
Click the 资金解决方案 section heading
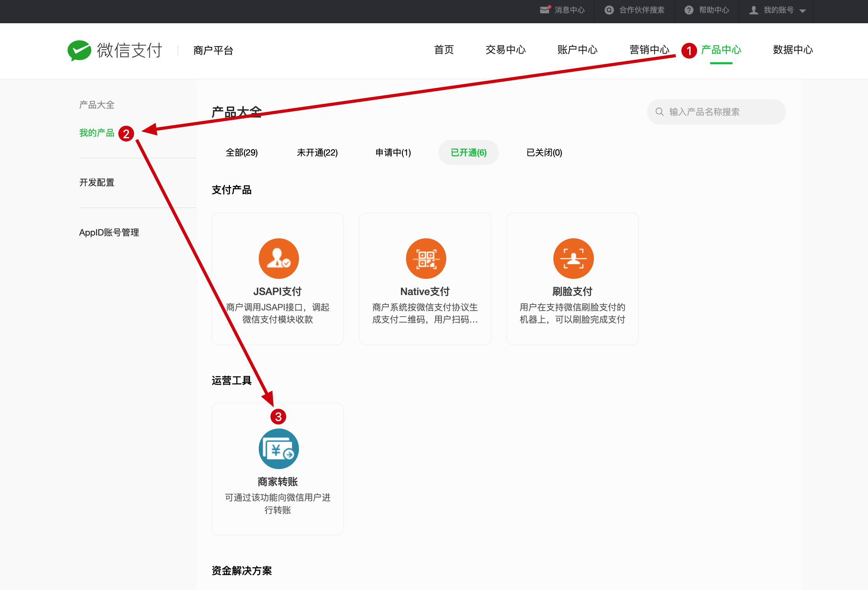tap(242, 571)
